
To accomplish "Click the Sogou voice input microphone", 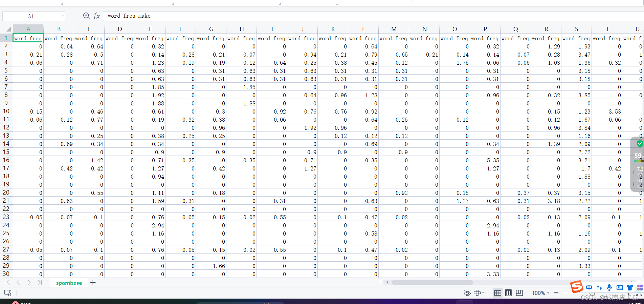I will [609, 287].
